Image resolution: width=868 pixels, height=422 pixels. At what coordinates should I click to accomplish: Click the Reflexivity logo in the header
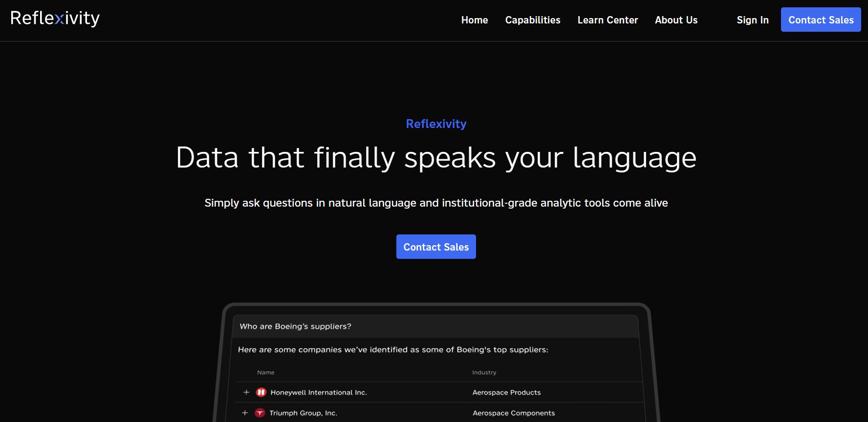pyautogui.click(x=55, y=19)
